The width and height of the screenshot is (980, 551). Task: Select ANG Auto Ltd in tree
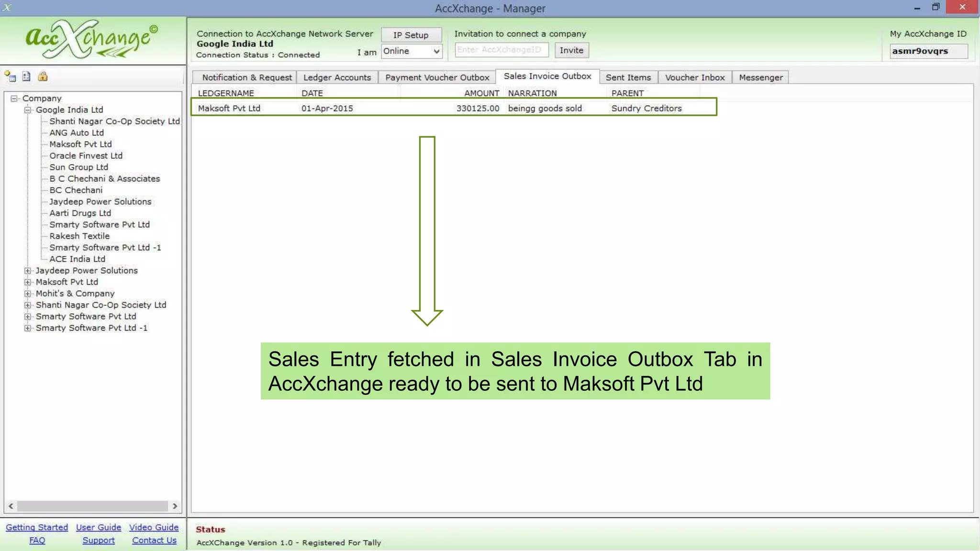[x=77, y=133]
